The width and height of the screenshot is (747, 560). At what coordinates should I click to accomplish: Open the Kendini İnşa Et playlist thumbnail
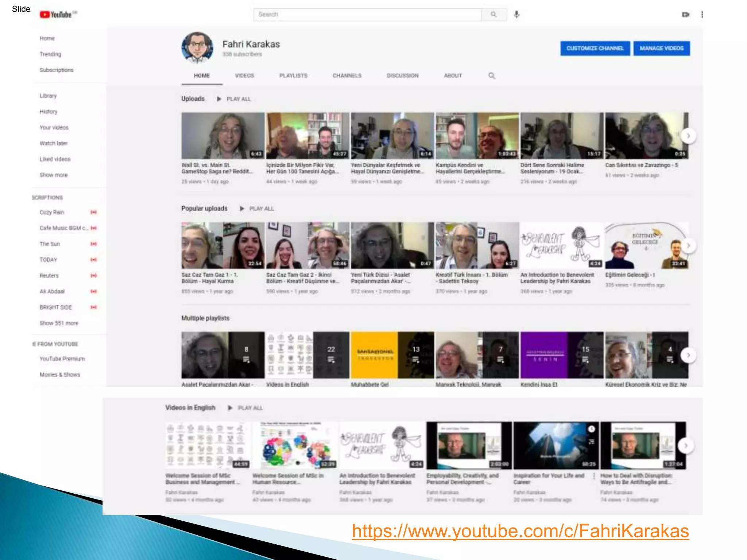pos(562,355)
